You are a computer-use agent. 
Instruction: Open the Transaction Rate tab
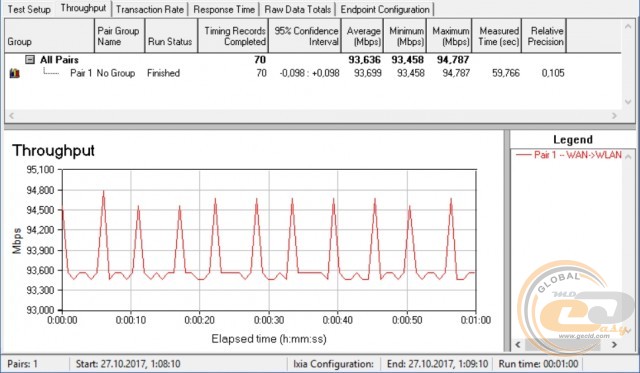pyautogui.click(x=150, y=9)
